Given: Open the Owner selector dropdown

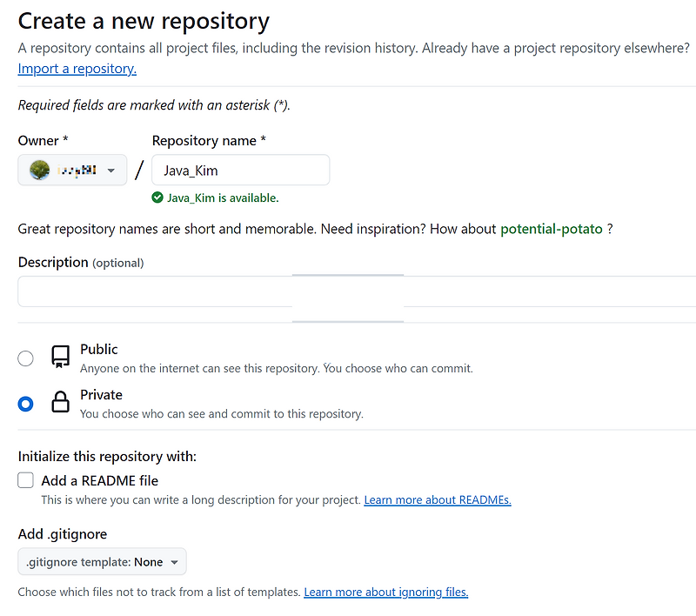Looking at the screenshot, I should 72,169.
